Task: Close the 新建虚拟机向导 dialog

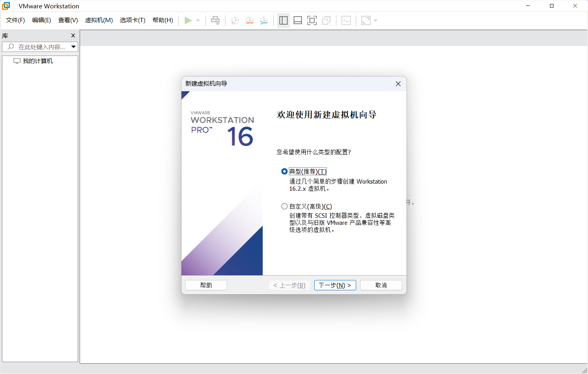Action: coord(398,84)
